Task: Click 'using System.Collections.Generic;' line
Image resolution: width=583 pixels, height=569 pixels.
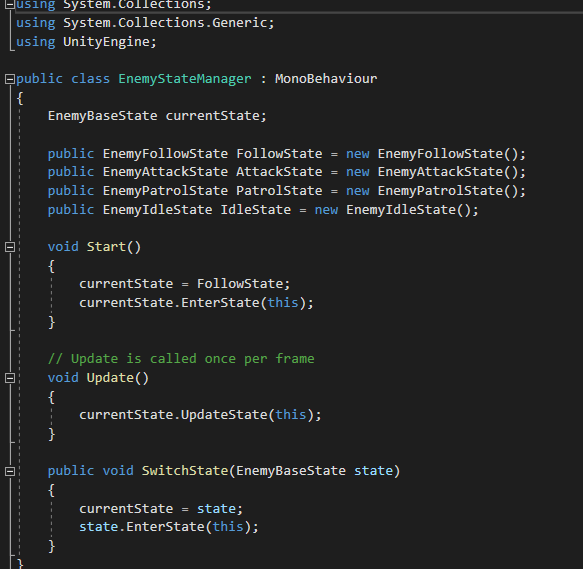Action: (x=145, y=23)
